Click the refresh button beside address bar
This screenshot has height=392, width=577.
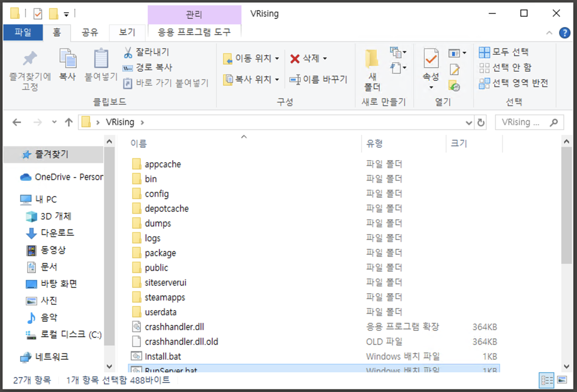point(481,122)
